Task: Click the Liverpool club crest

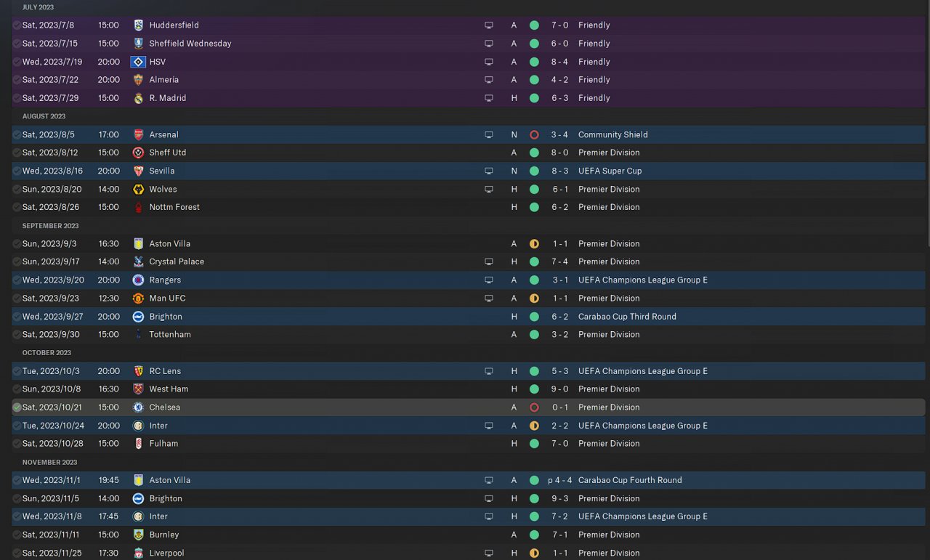Action: tap(138, 553)
